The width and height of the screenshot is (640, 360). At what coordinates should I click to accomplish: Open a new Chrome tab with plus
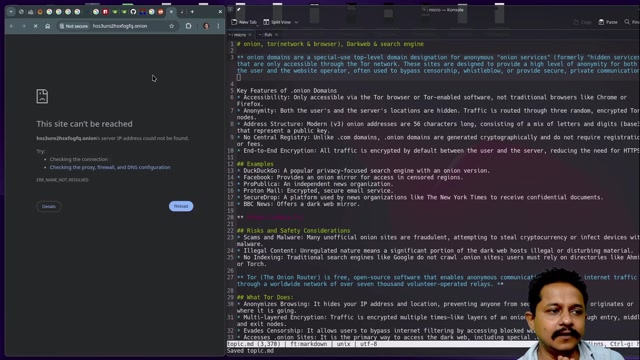pos(192,12)
